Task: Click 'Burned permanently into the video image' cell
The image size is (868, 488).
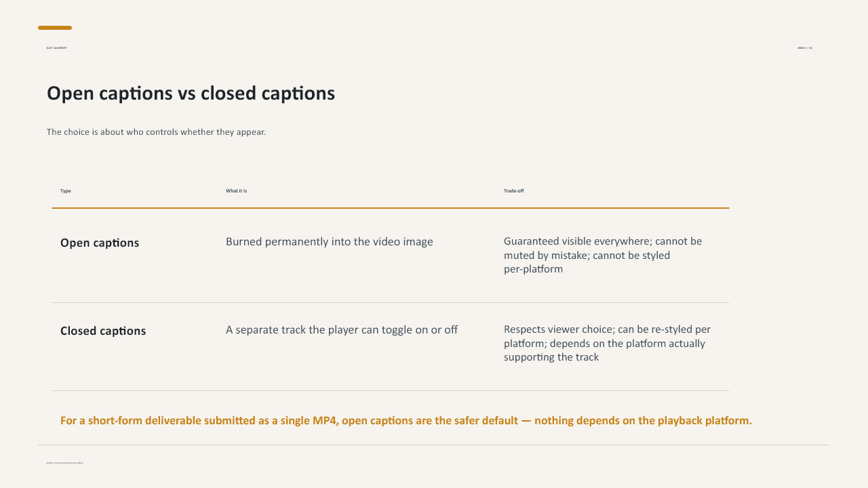Action: (330, 242)
